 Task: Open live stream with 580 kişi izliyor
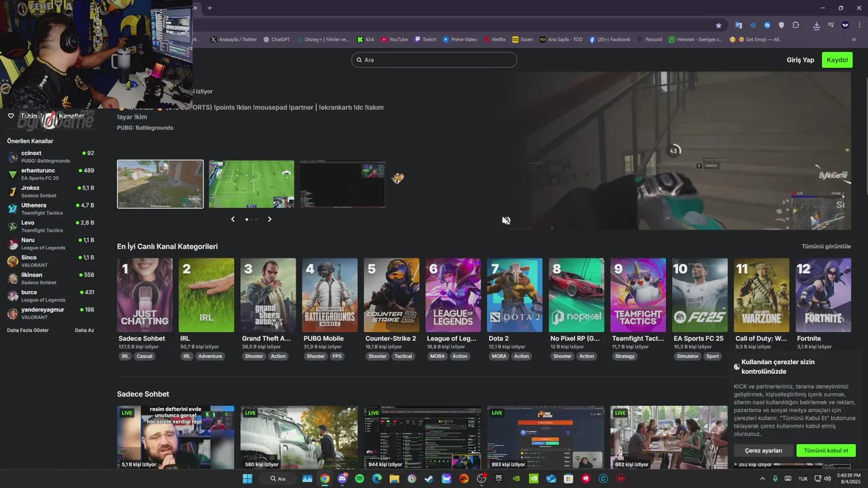coord(299,437)
